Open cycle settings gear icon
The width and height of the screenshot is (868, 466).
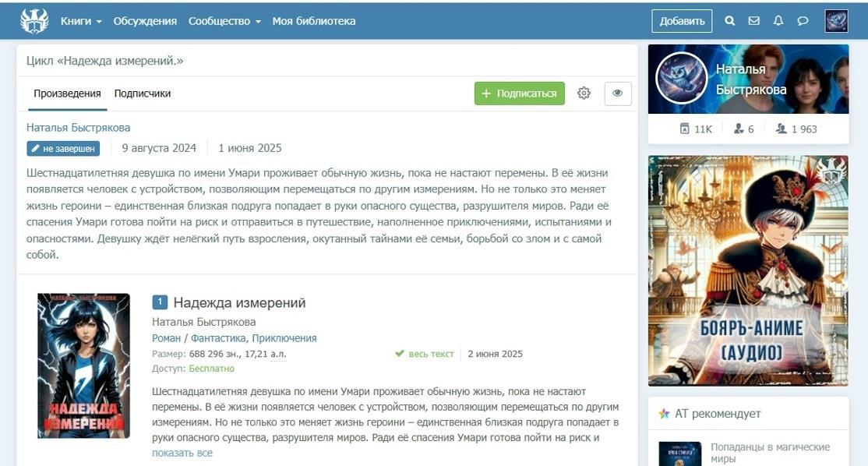[584, 93]
